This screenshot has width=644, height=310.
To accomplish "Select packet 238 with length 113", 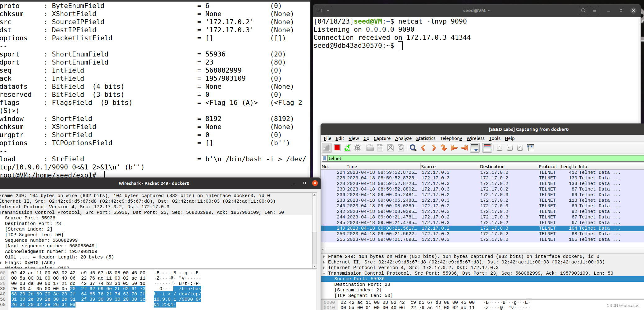I will (482, 200).
